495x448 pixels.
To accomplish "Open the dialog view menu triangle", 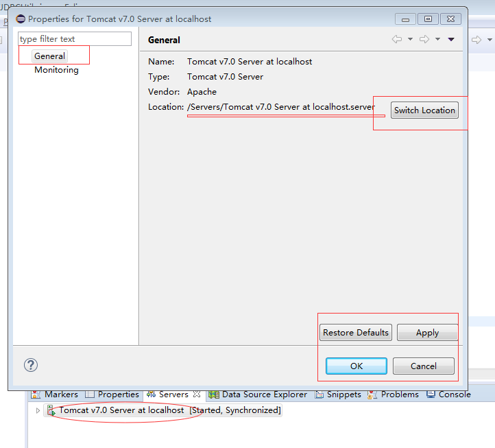I will pyautogui.click(x=451, y=39).
